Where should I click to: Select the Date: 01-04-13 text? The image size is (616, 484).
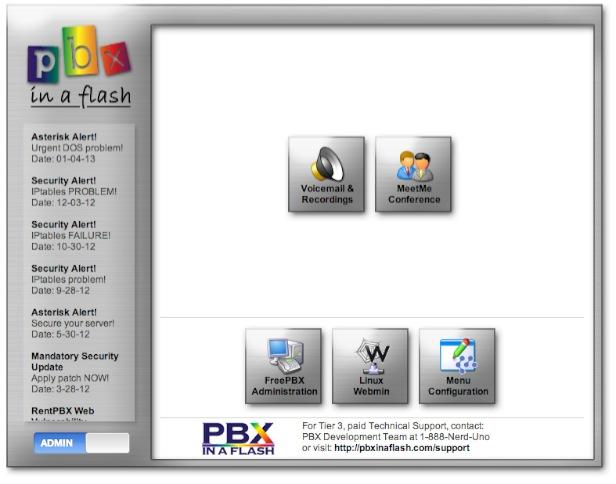(x=63, y=159)
